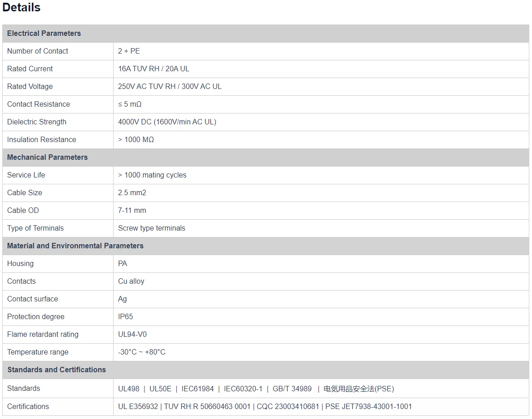Click the Contact Resistance value ≤ 5 mΩ
This screenshot has width=532, height=419.
[130, 104]
